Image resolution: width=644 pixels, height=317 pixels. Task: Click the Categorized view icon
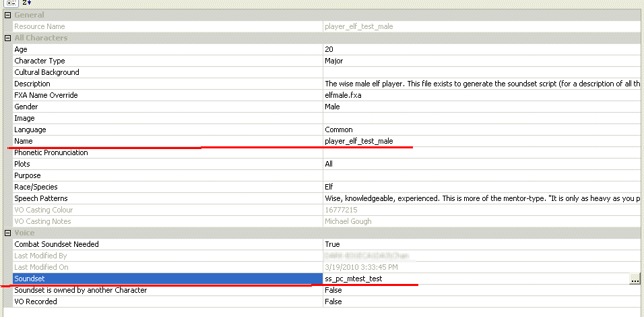[x=11, y=3]
